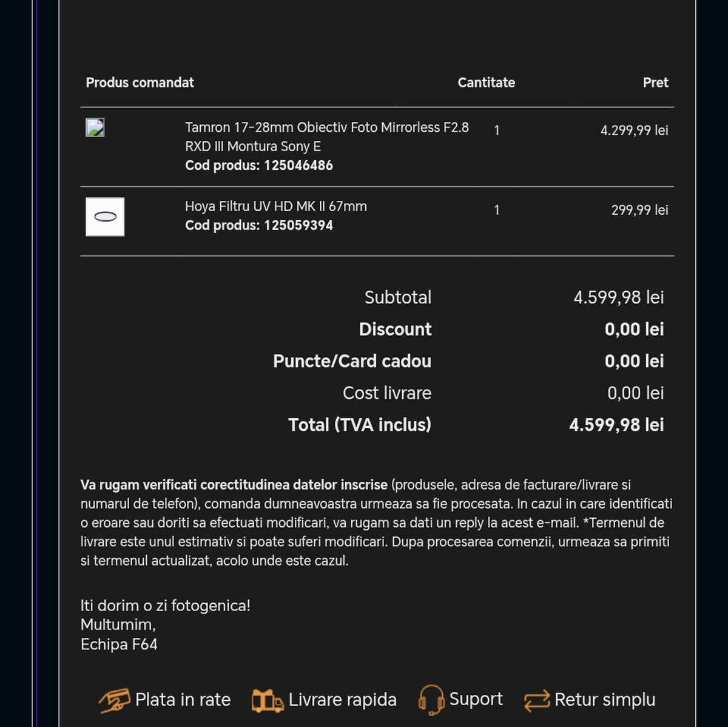Open the "Suport" text link

click(476, 699)
